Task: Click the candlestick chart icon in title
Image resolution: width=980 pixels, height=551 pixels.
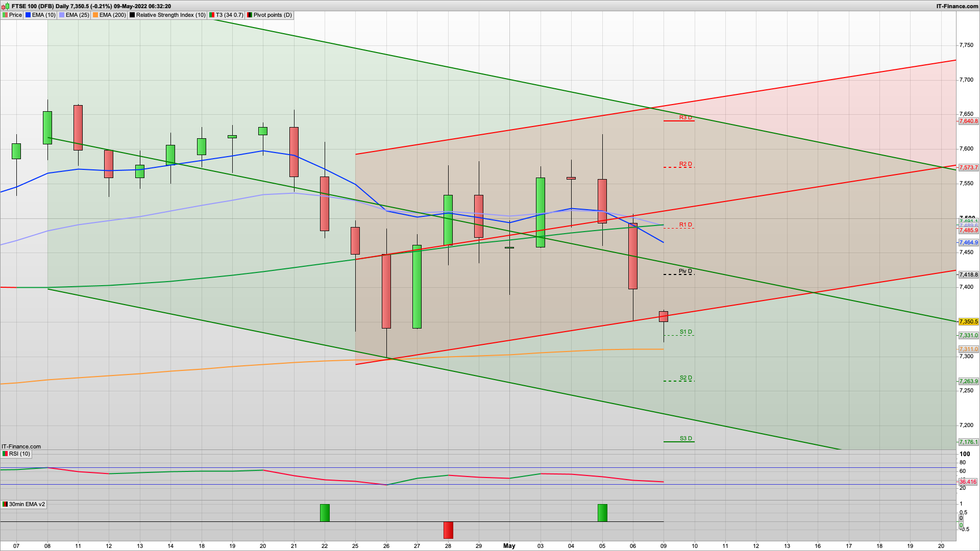Action: [6, 6]
